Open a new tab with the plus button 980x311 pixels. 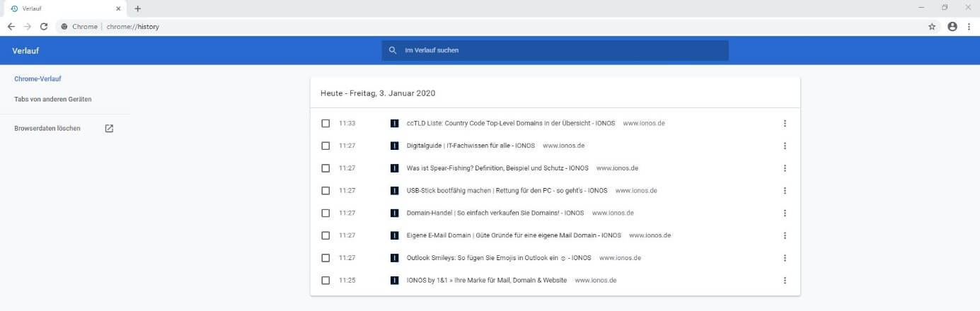[138, 8]
